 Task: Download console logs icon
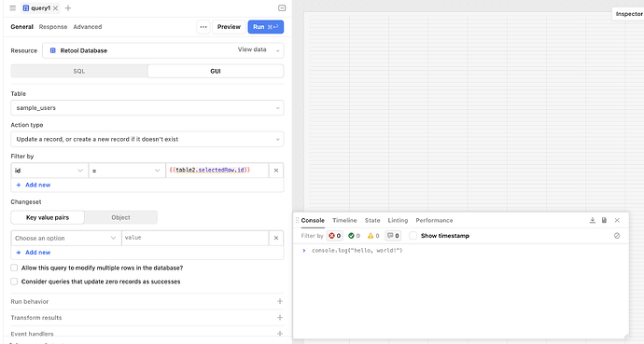[x=593, y=220]
